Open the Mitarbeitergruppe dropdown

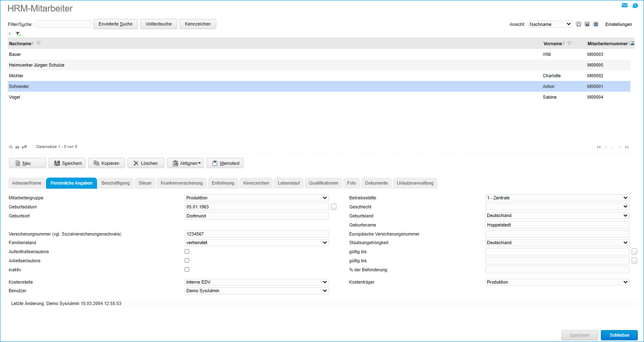[257, 198]
